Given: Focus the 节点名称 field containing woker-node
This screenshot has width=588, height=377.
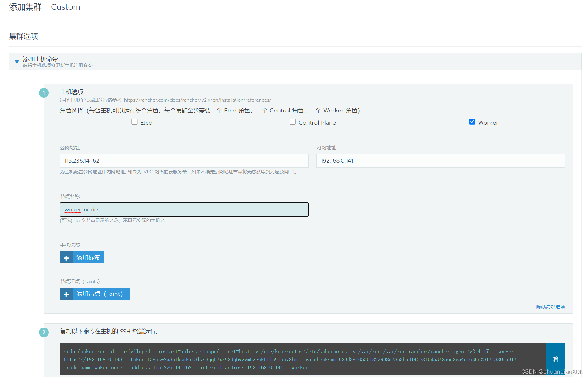Looking at the screenshot, I should (x=184, y=210).
